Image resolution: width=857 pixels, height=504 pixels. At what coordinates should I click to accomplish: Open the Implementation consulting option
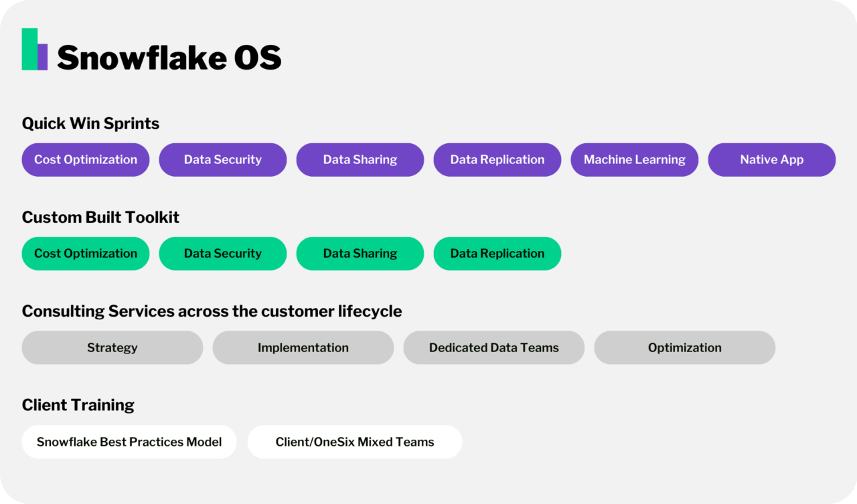pyautogui.click(x=303, y=347)
